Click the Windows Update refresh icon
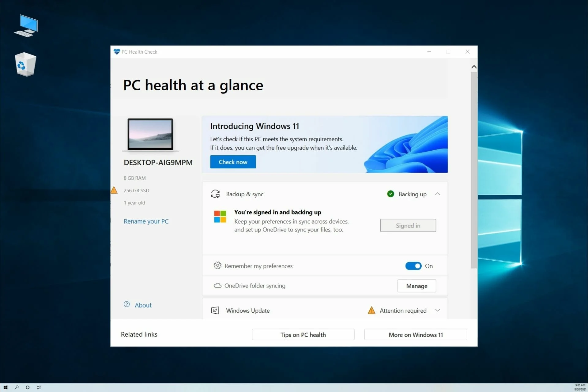Screen dimensions: 588x392 point(215,310)
